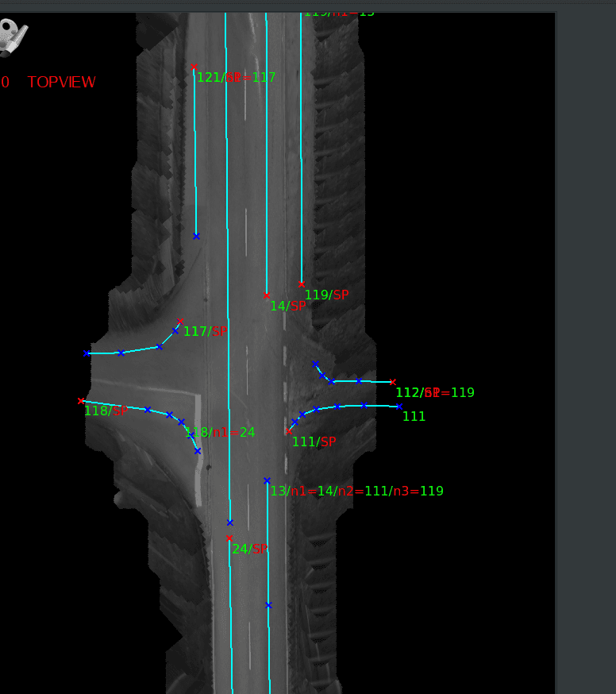Select the 111/SP lane label

[314, 441]
